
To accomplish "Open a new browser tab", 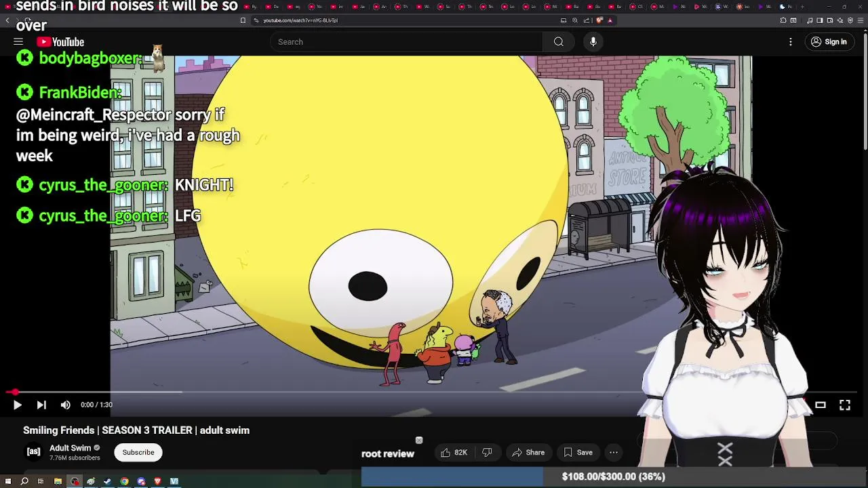I will point(802,7).
